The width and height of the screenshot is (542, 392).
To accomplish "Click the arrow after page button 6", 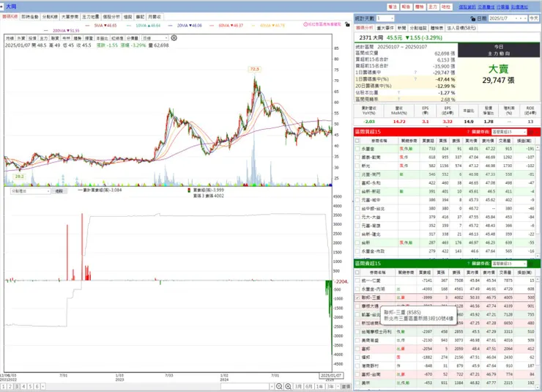I will point(43,386).
